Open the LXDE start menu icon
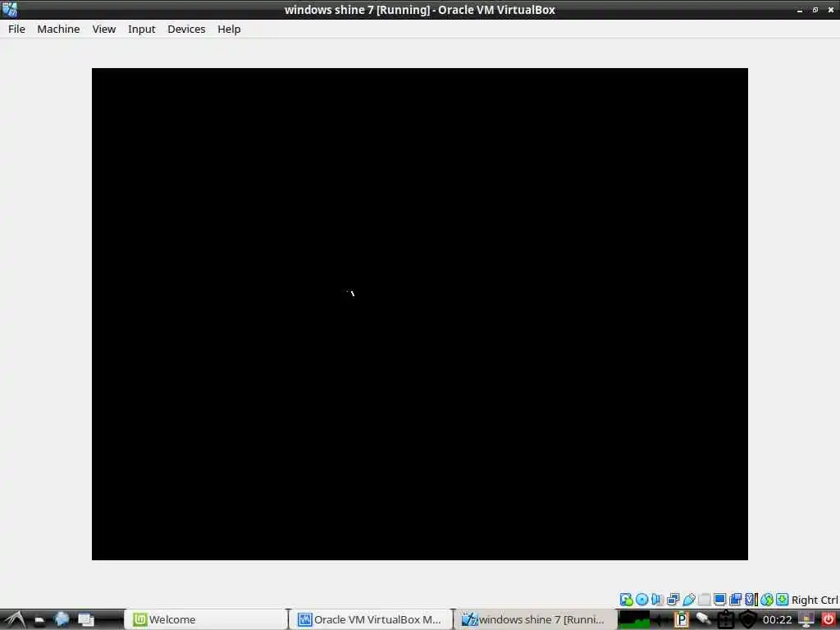 click(15, 620)
